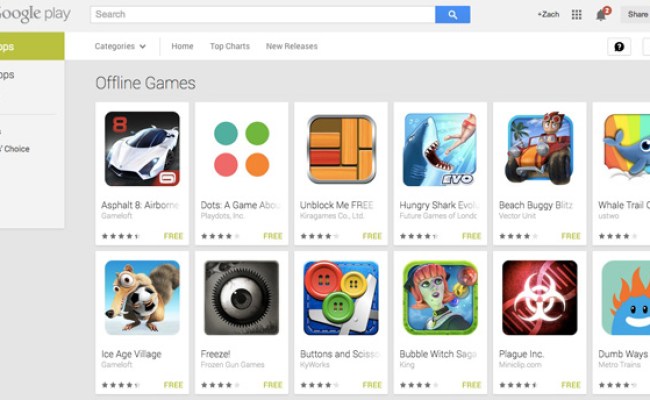This screenshot has height=400, width=650.
Task: Click inside the Search input field
Action: coord(263,15)
